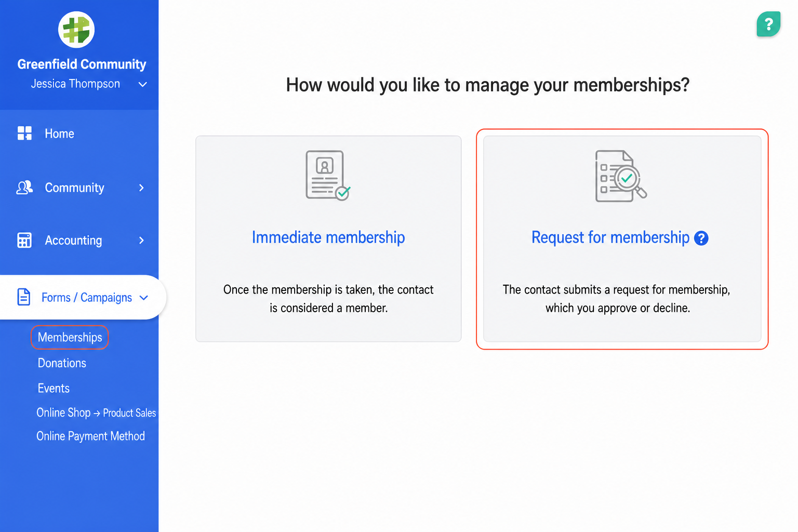This screenshot has width=798, height=532.
Task: Open the Memberships submenu item
Action: click(x=70, y=337)
